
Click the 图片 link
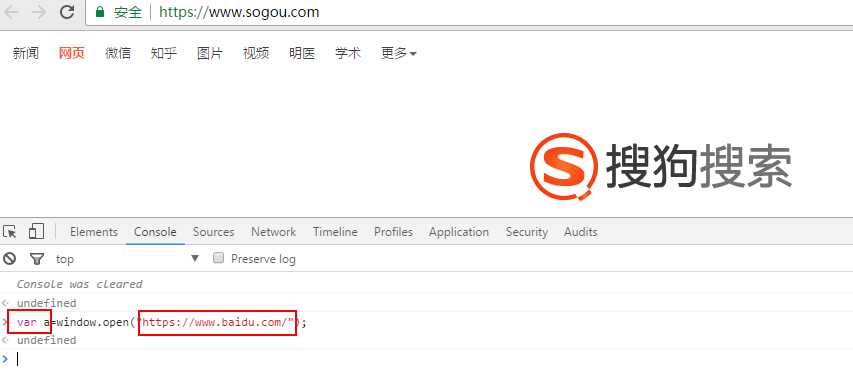tap(209, 53)
